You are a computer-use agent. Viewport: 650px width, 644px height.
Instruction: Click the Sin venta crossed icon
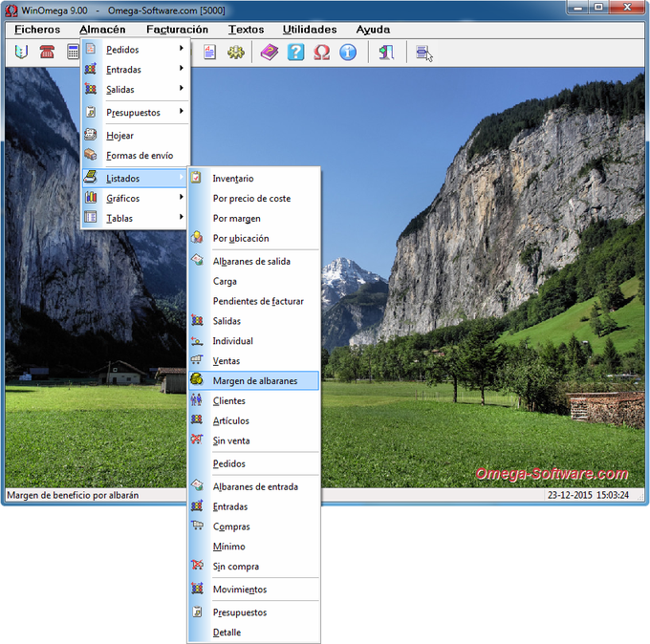click(x=197, y=440)
